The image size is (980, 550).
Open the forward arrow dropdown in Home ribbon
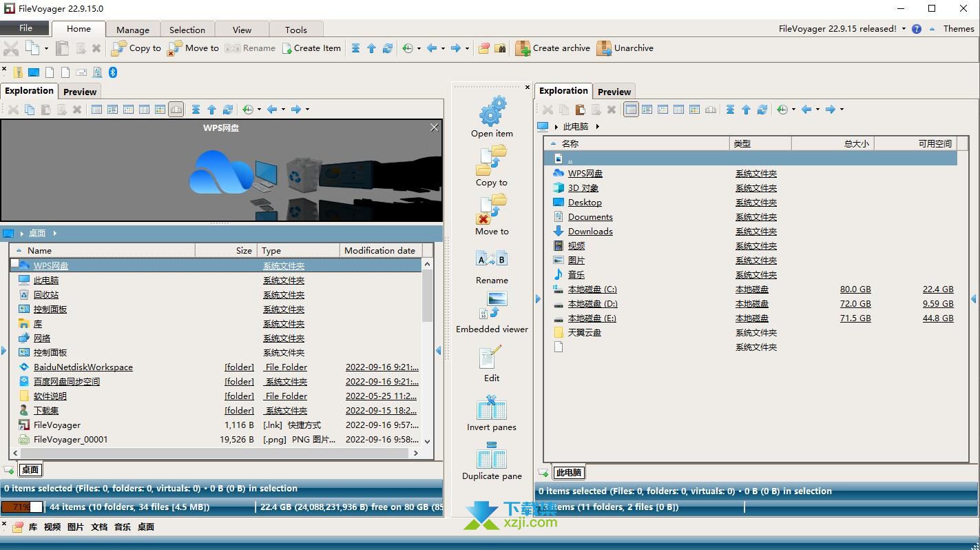pyautogui.click(x=467, y=48)
